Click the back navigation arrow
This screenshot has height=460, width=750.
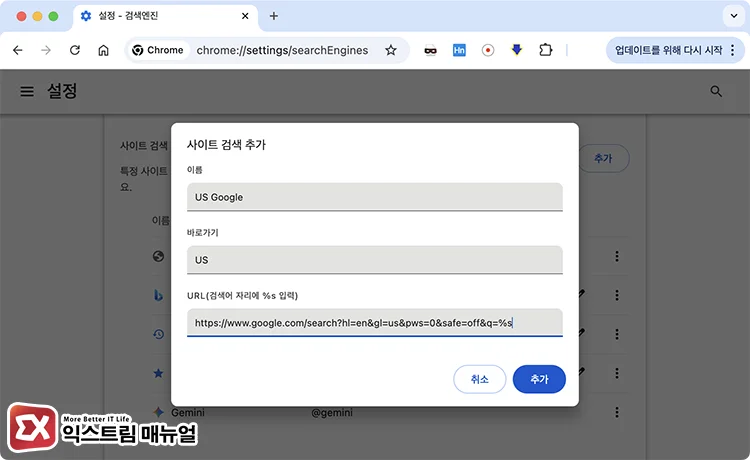tap(18, 50)
